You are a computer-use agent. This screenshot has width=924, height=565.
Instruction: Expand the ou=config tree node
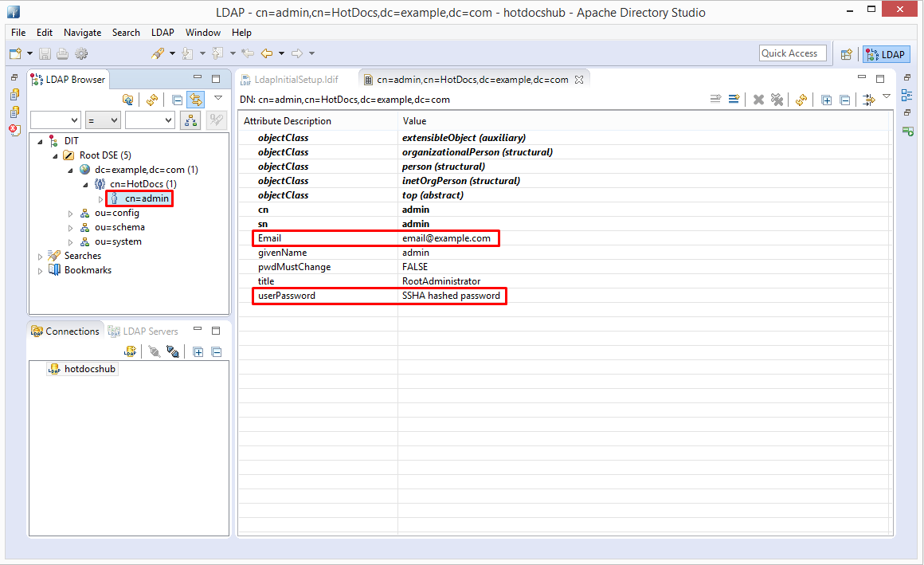tap(71, 214)
